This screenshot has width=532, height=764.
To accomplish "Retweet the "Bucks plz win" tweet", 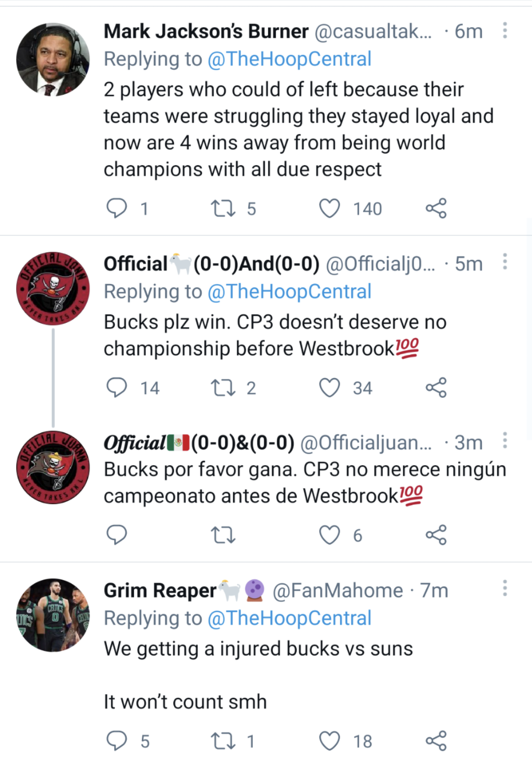I will (223, 388).
